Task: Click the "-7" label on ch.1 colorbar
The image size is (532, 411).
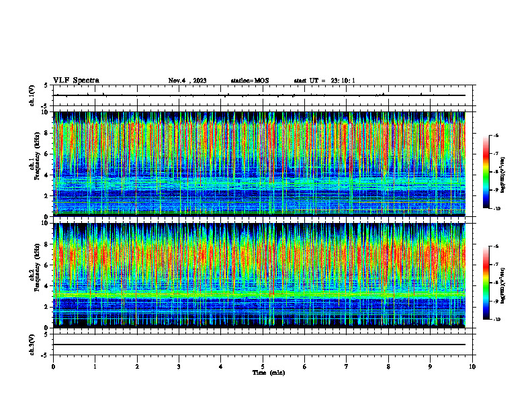Action: 496,154
